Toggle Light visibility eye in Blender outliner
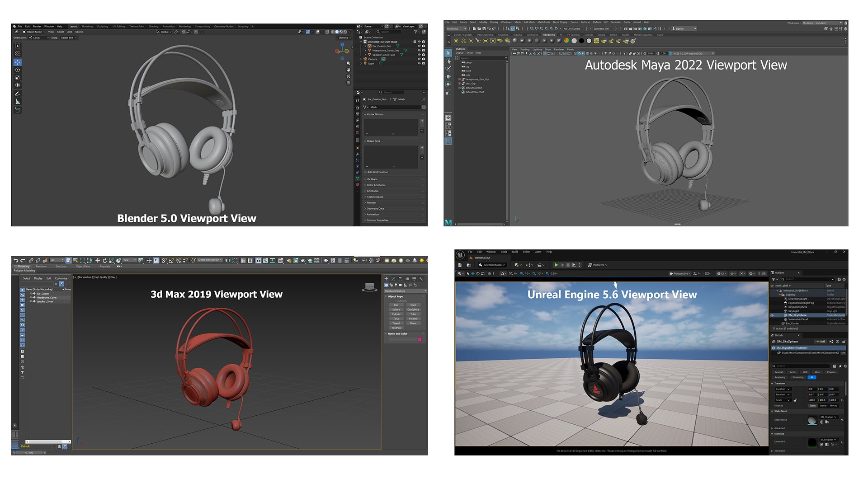This screenshot has width=868, height=488. click(x=419, y=63)
